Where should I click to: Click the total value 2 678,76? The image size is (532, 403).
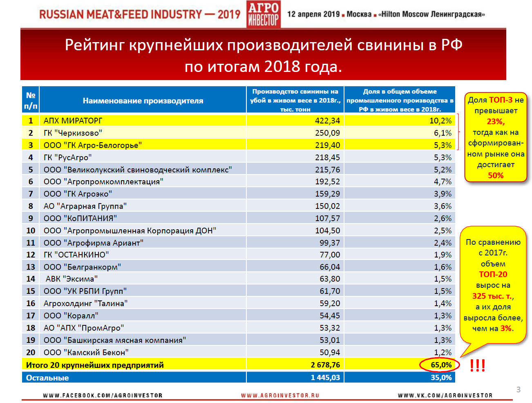click(325, 365)
